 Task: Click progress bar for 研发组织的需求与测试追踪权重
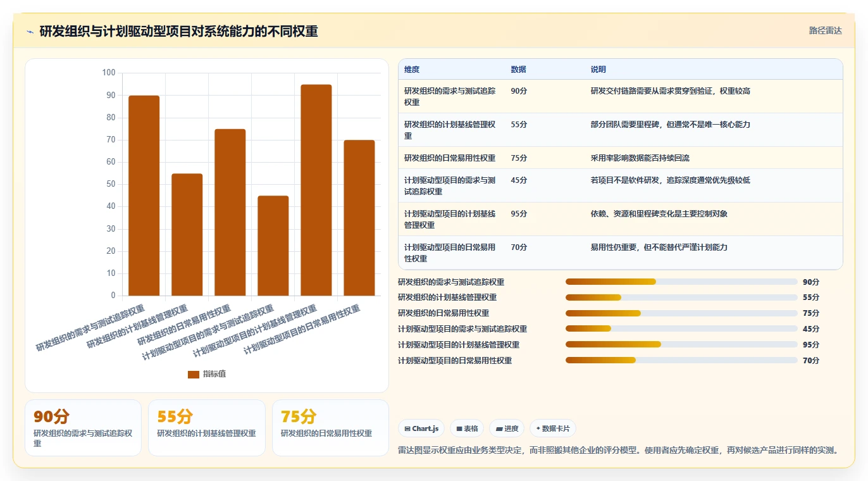681,282
